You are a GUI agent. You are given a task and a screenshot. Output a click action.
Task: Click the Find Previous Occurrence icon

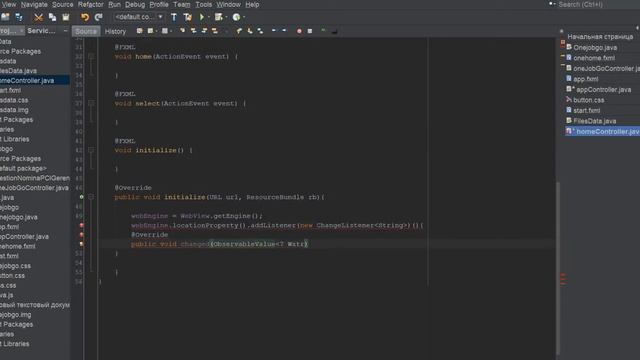pyautogui.click(x=193, y=31)
